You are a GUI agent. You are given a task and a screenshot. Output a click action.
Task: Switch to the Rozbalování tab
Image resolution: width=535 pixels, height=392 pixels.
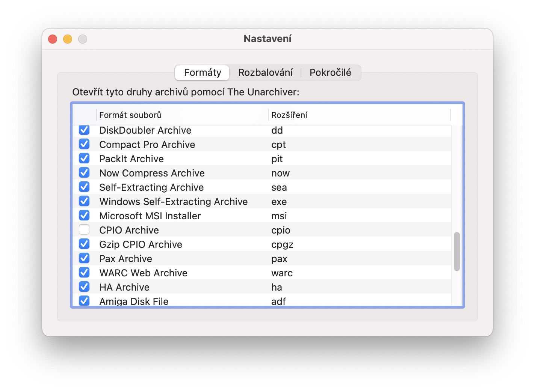[265, 72]
